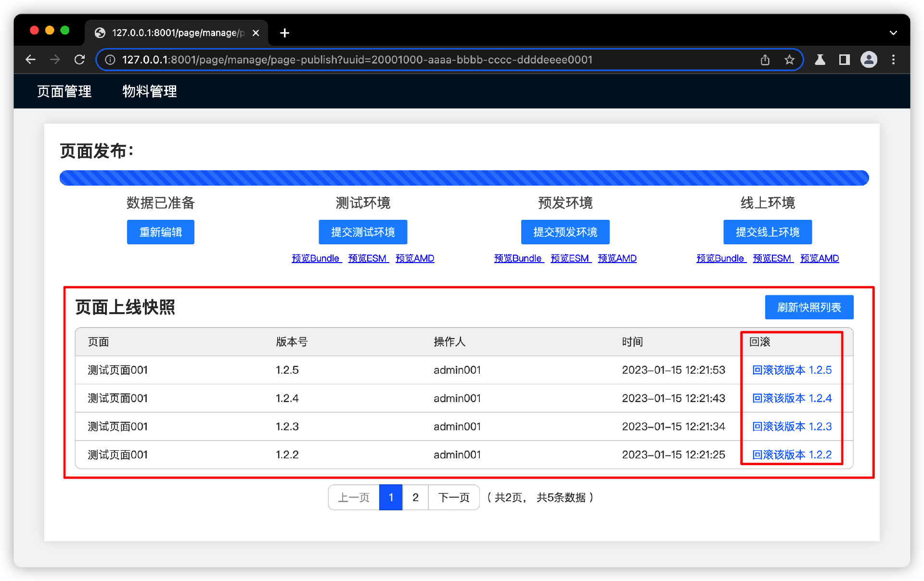Open the profile avatar menu
The width and height of the screenshot is (924, 581).
point(869,60)
